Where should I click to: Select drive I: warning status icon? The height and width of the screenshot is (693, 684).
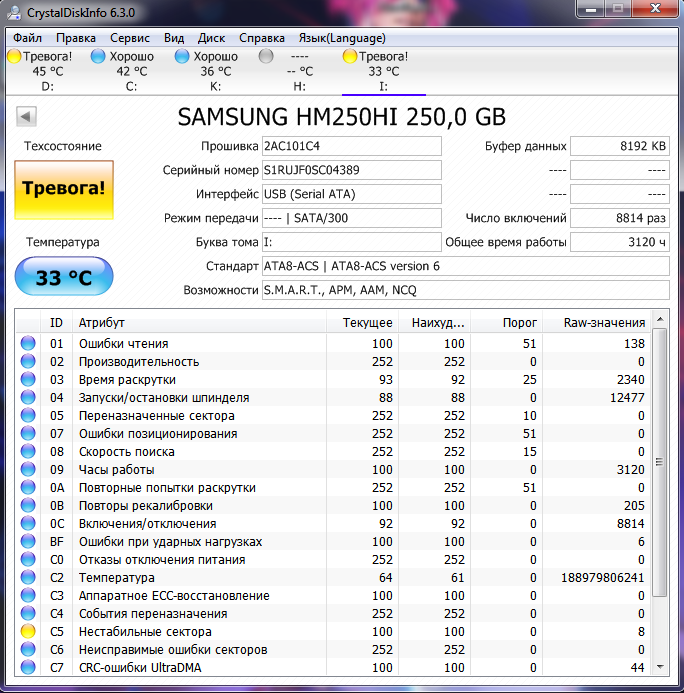coord(350,57)
